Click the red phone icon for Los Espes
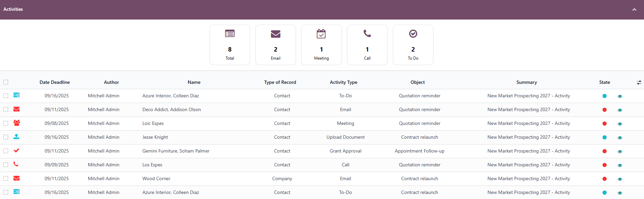 16,164
